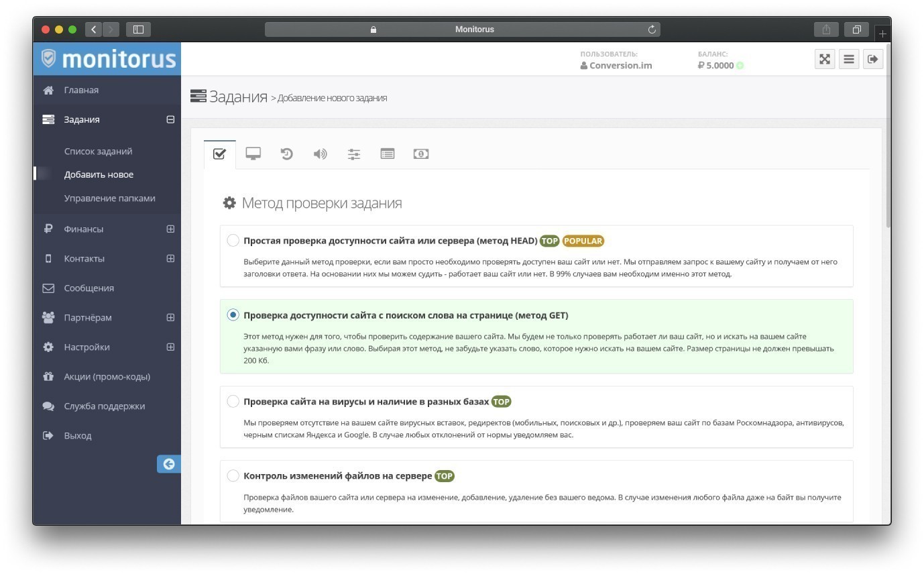
Task: Collapse the sidebar with the blue arrow button
Action: [x=169, y=464]
